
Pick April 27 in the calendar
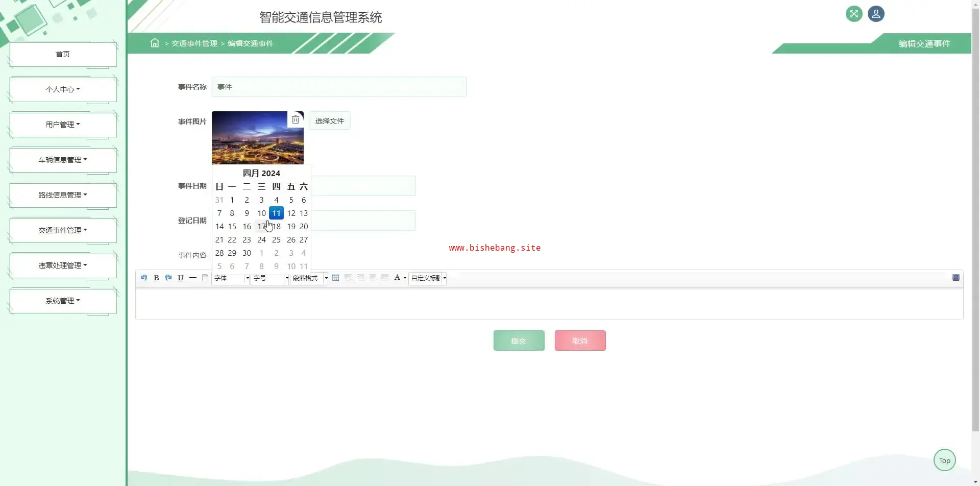[304, 239]
